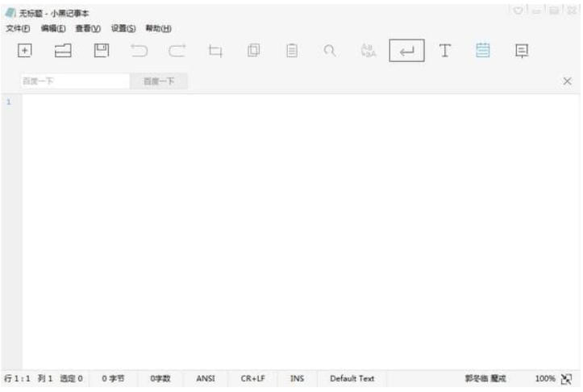This screenshot has width=583, height=392.
Task: Click the 百度一下 search input field
Action: coord(73,81)
